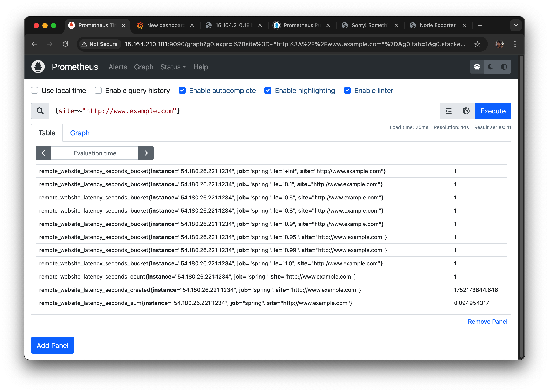Open Alerts in the navigation bar
Image resolution: width=549 pixels, height=392 pixels.
coord(118,67)
